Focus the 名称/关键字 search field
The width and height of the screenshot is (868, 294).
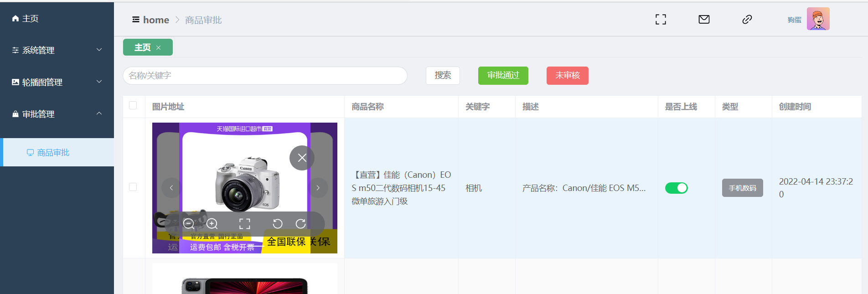pos(265,76)
